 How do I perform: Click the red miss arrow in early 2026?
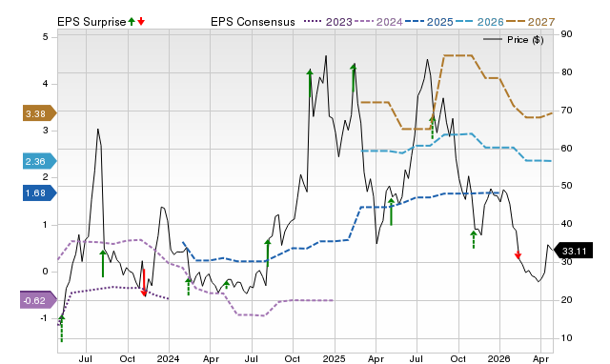point(518,254)
